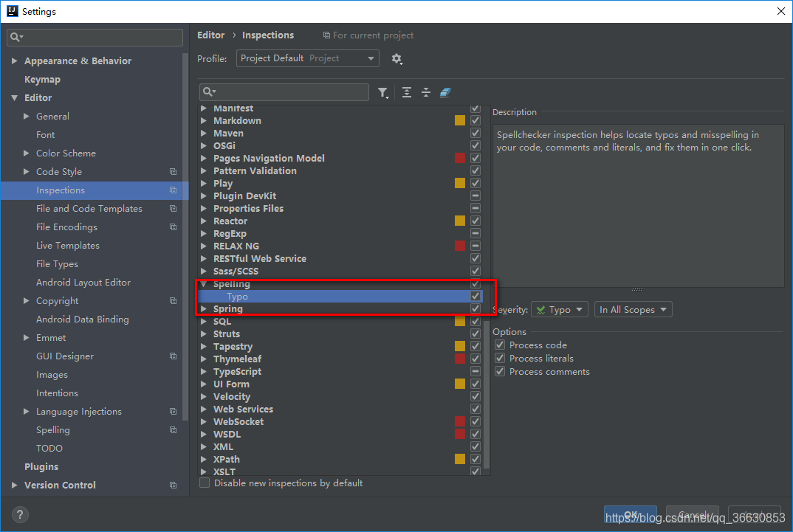Open the File Types settings page
This screenshot has height=532, width=793.
tap(57, 264)
